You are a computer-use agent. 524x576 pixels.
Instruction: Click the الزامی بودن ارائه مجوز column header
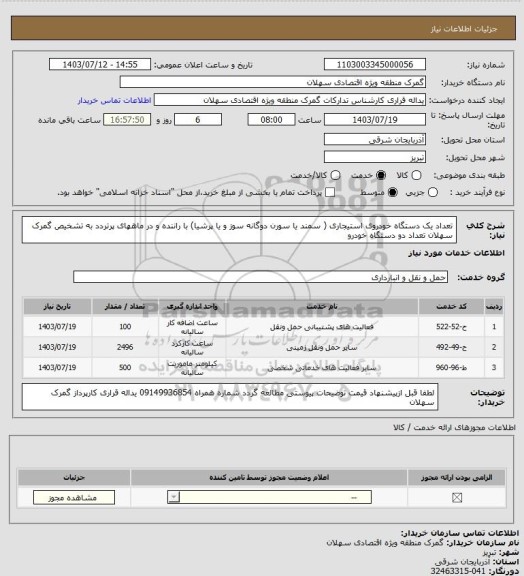[x=456, y=478]
